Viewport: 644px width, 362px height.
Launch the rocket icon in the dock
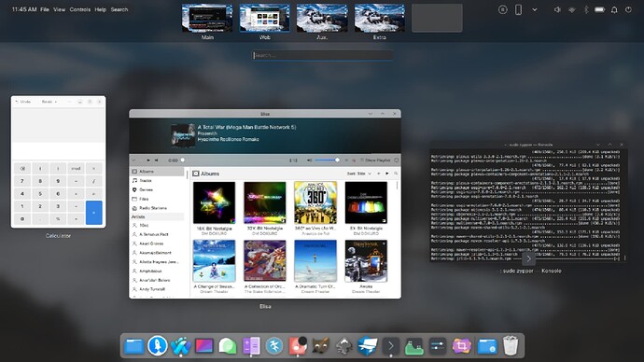158,345
